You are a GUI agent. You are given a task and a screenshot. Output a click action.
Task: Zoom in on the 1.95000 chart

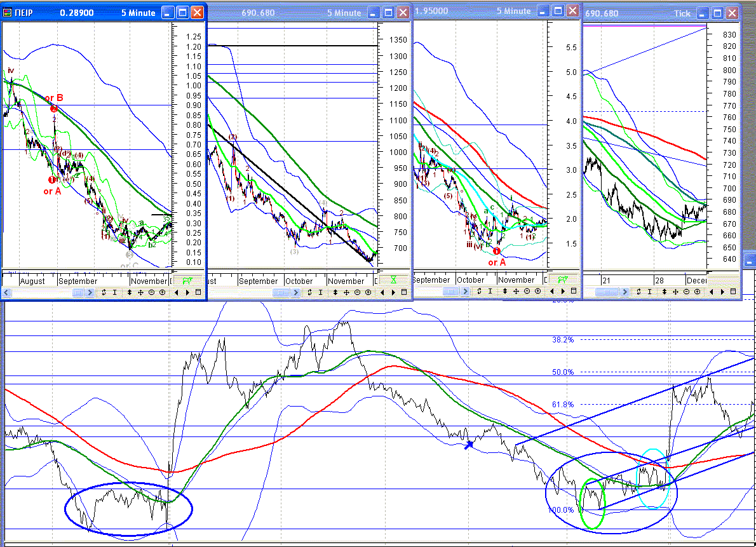(537, 291)
